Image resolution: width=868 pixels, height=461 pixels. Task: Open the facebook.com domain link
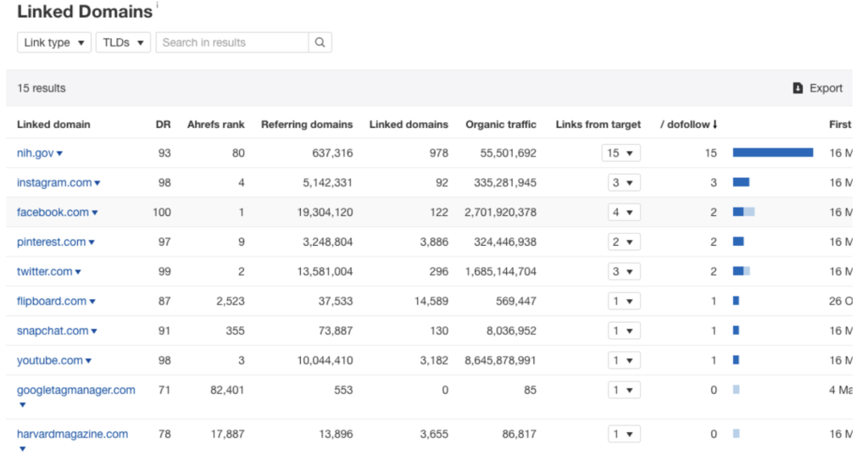click(x=53, y=213)
